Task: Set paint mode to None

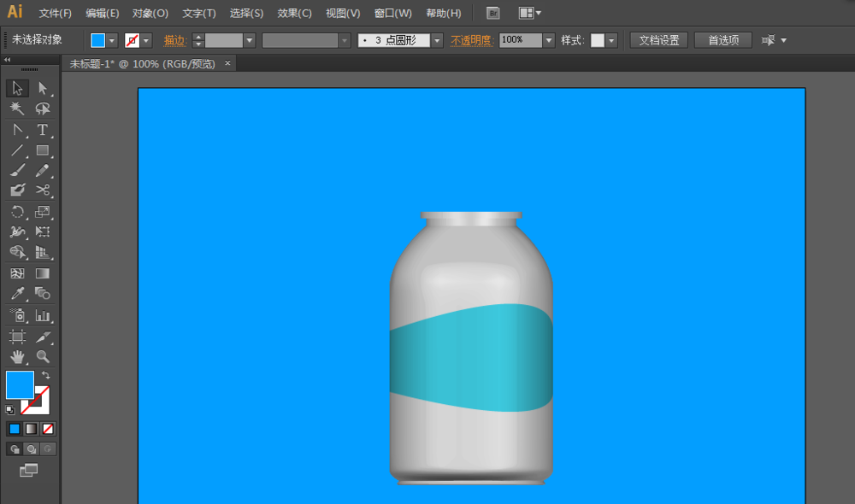Action: [48, 430]
